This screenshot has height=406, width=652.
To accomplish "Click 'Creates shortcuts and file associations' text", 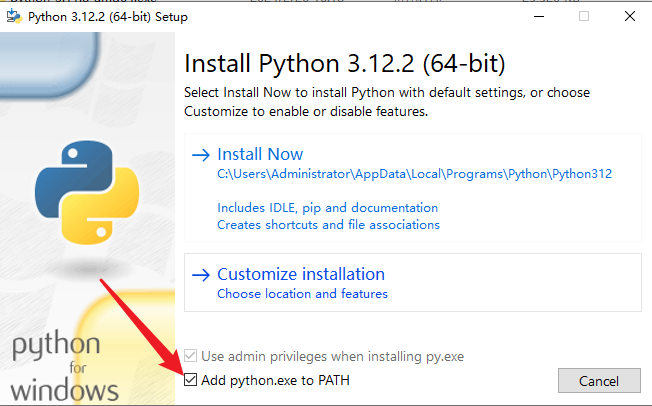I will [328, 225].
